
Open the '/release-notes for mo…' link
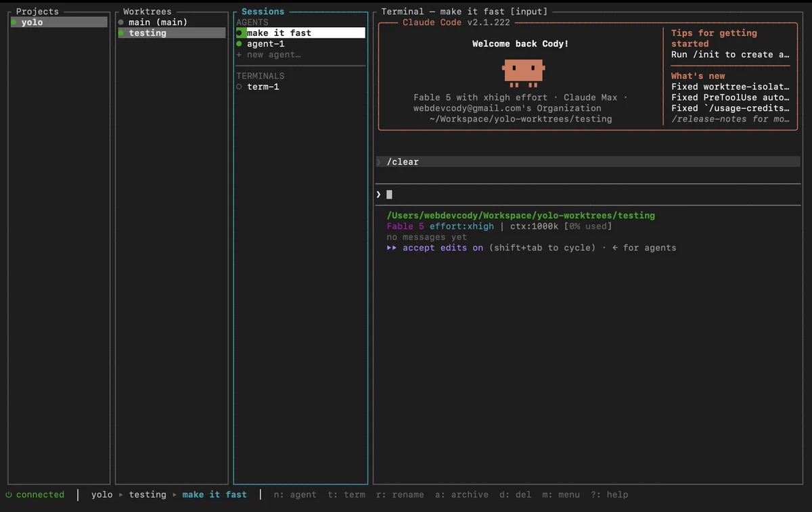(x=730, y=119)
